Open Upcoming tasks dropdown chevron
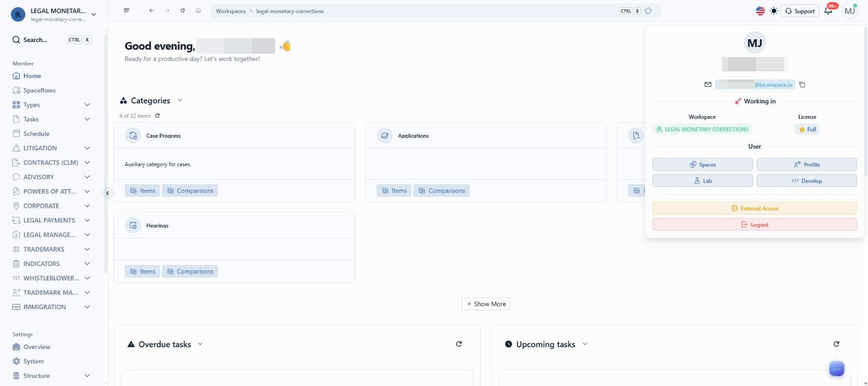This screenshot has height=386, width=868. tap(585, 344)
